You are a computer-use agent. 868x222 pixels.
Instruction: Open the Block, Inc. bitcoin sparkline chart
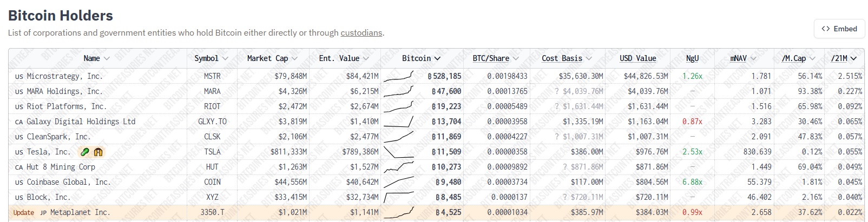pos(399,197)
